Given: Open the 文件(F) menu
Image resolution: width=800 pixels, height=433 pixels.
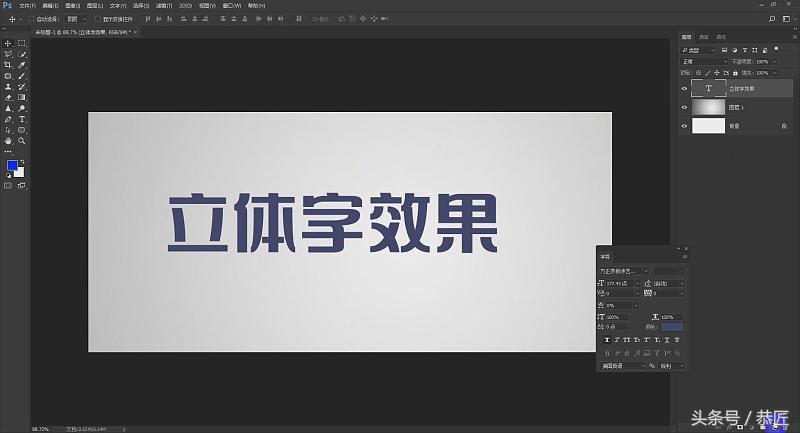Looking at the screenshot, I should pyautogui.click(x=27, y=6).
